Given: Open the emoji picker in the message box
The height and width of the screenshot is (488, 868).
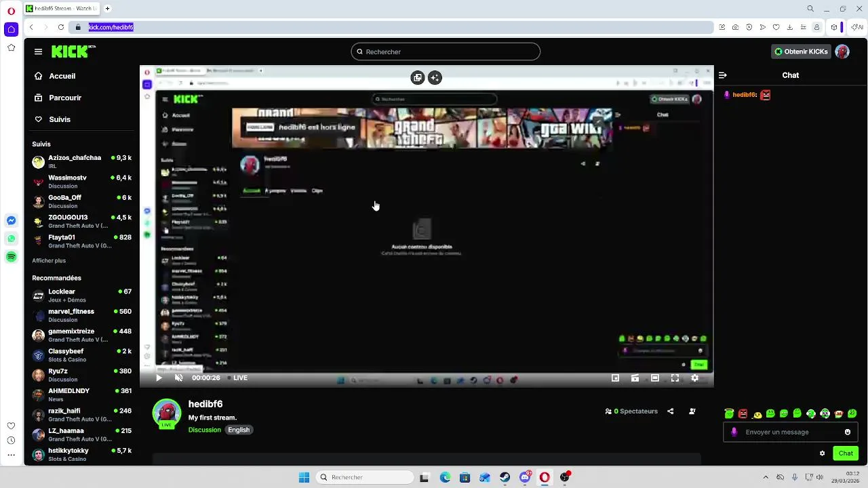Looking at the screenshot, I should point(848,432).
